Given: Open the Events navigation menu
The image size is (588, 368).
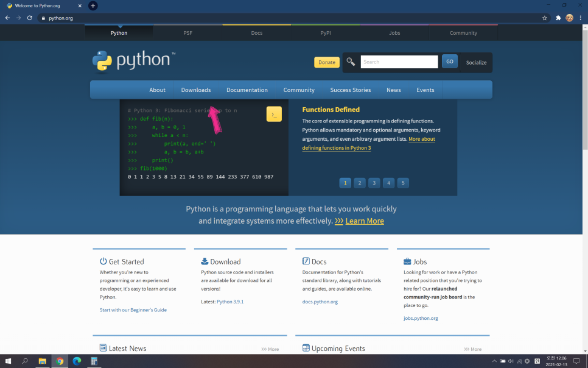Looking at the screenshot, I should [425, 90].
